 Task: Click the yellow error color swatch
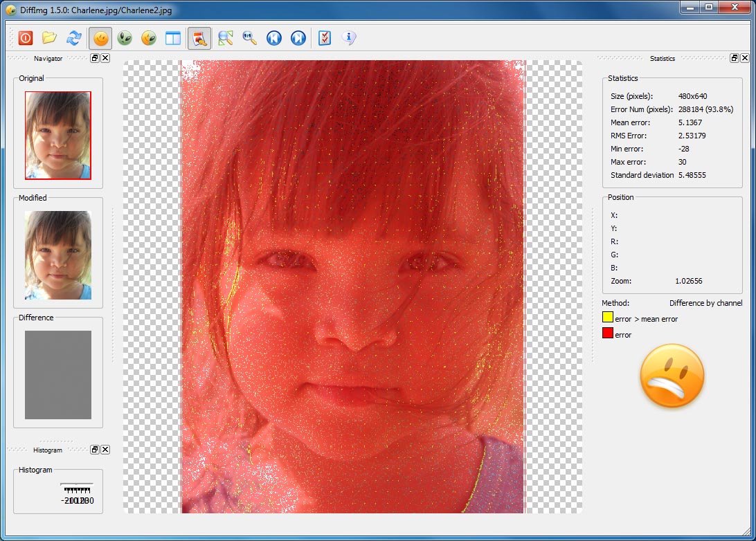pos(607,318)
